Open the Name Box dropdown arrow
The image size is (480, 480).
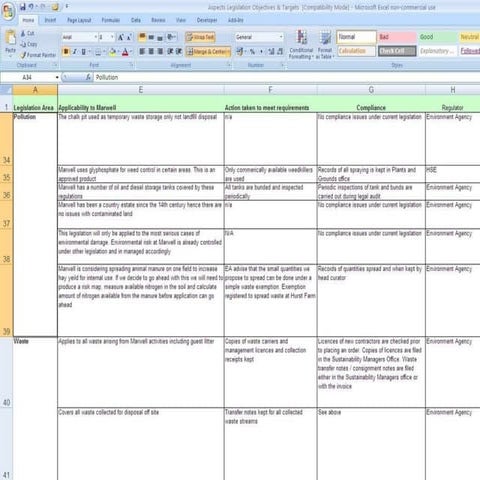click(57, 77)
